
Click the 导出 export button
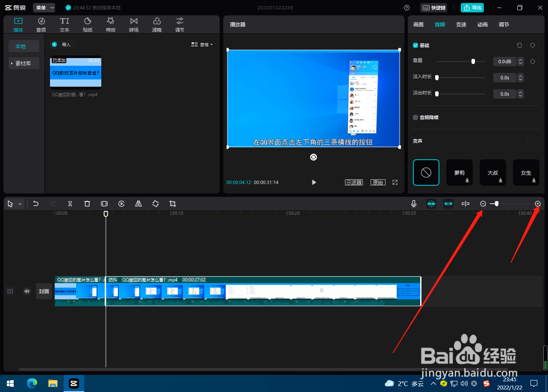[472, 8]
